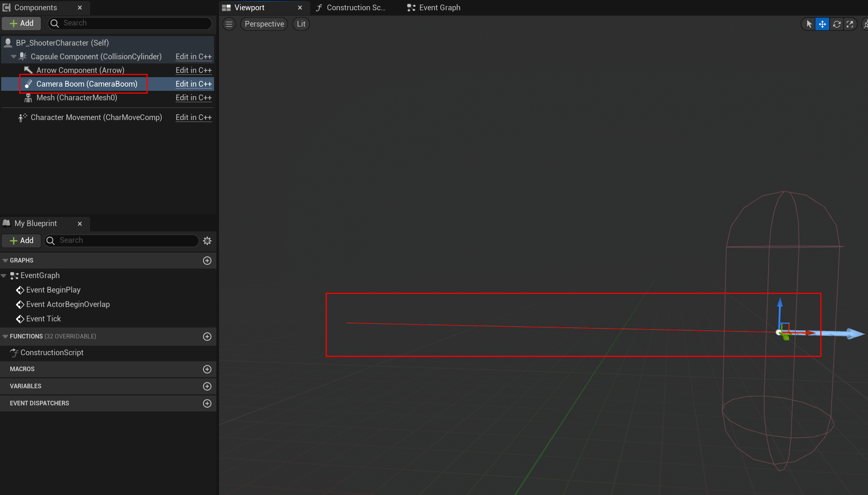Open the Lit shading mode dropdown

coord(301,24)
